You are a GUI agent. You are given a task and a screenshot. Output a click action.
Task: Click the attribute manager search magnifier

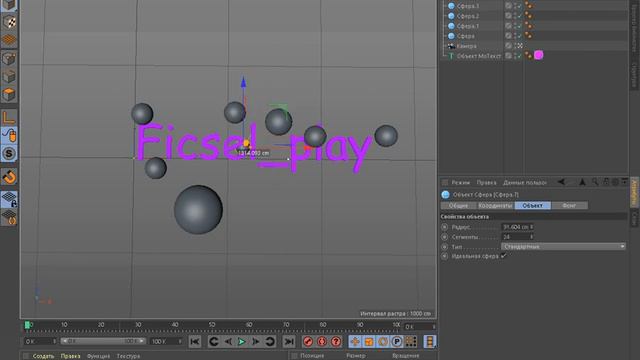point(595,182)
